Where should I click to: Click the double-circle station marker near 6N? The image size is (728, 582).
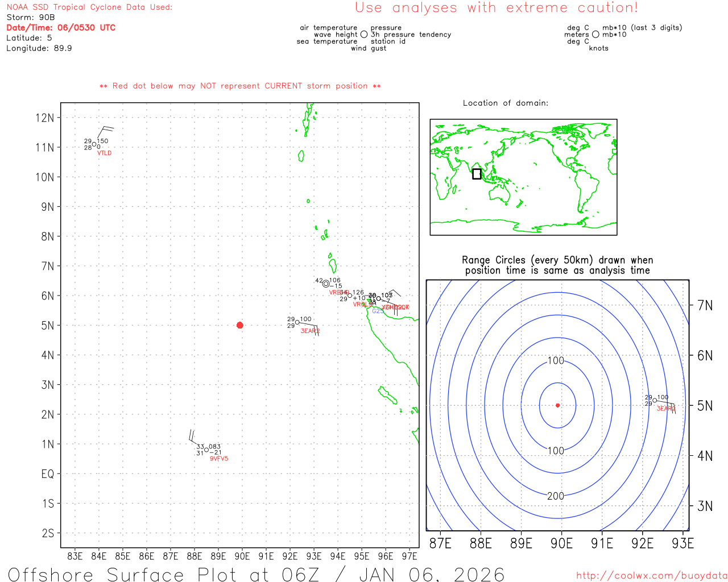pos(326,284)
